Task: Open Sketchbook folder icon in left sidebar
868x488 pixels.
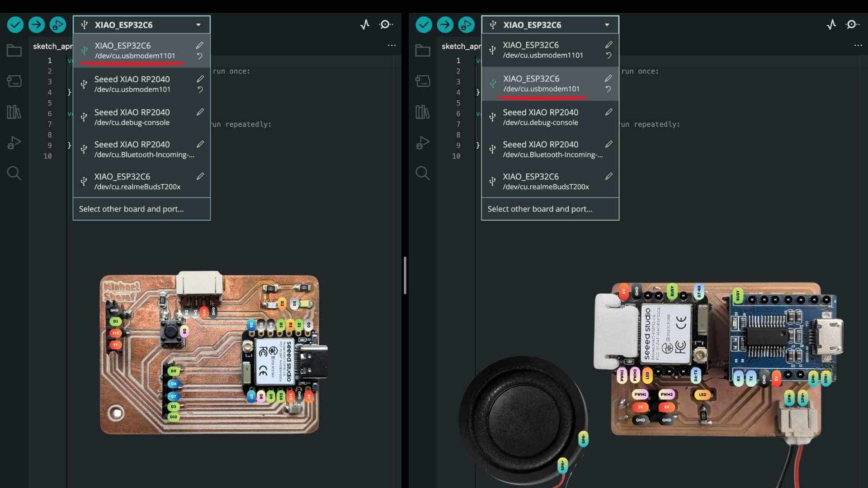Action: pos(14,50)
